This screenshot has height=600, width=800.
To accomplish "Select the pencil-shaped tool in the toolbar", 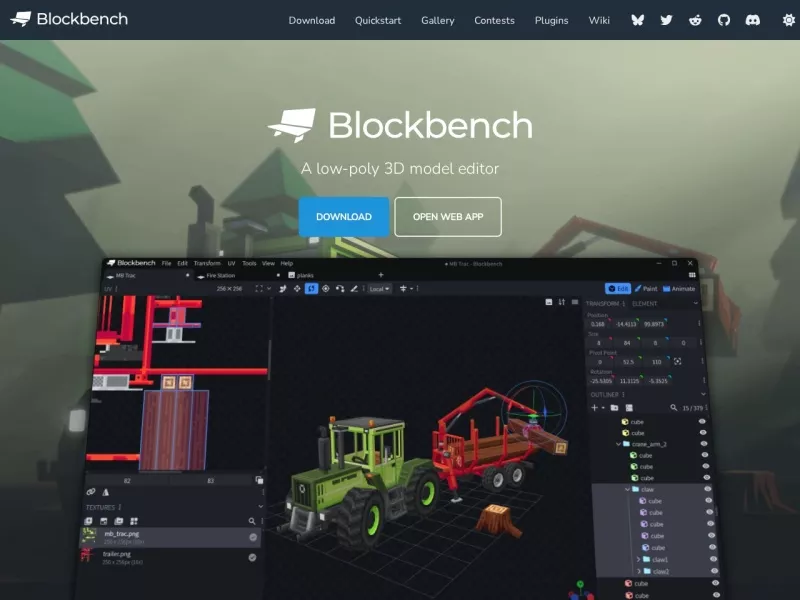I will click(354, 289).
